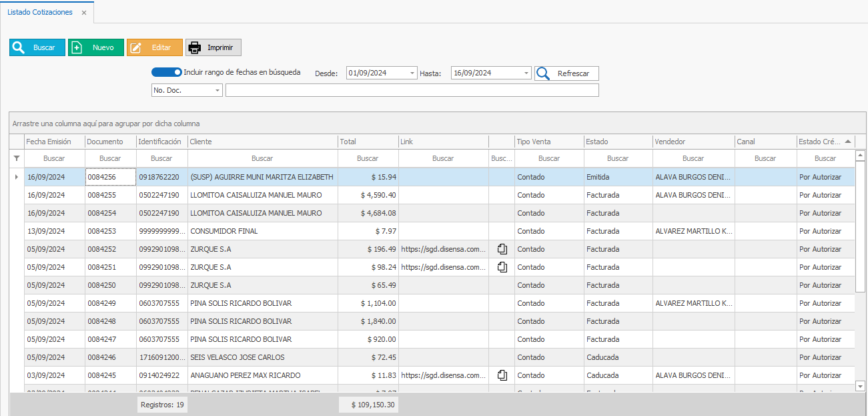Copy link icon for document 0084245
The width and height of the screenshot is (868, 416).
click(502, 375)
